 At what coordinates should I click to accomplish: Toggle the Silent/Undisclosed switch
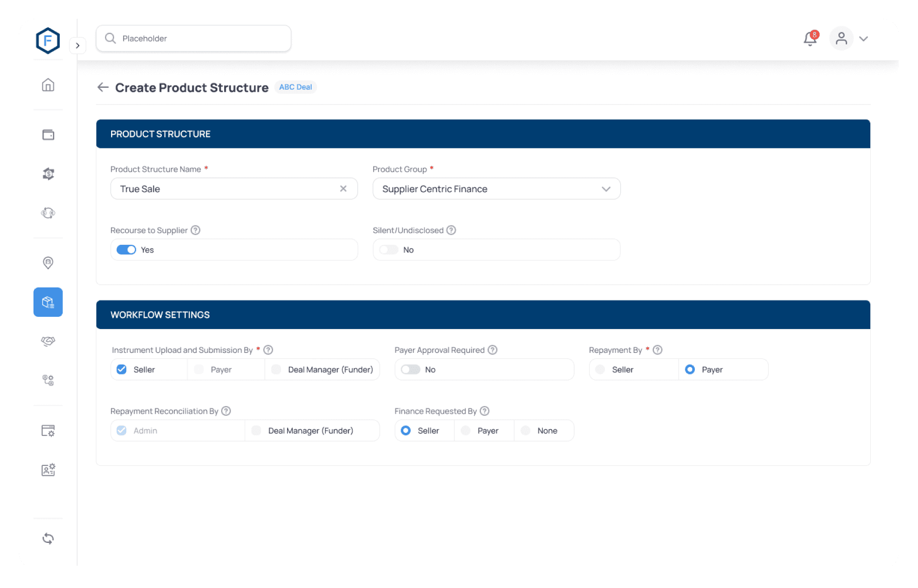coord(389,250)
